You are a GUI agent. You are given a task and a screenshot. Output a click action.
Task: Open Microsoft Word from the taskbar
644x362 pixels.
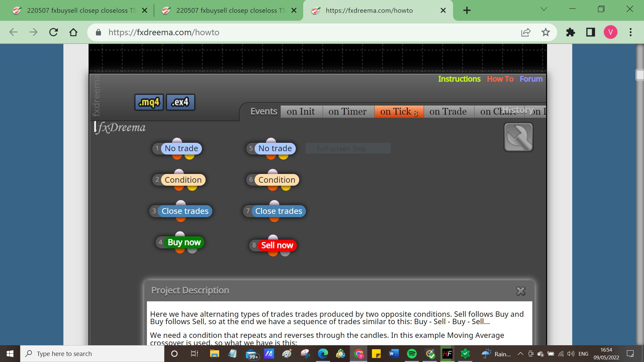394,354
